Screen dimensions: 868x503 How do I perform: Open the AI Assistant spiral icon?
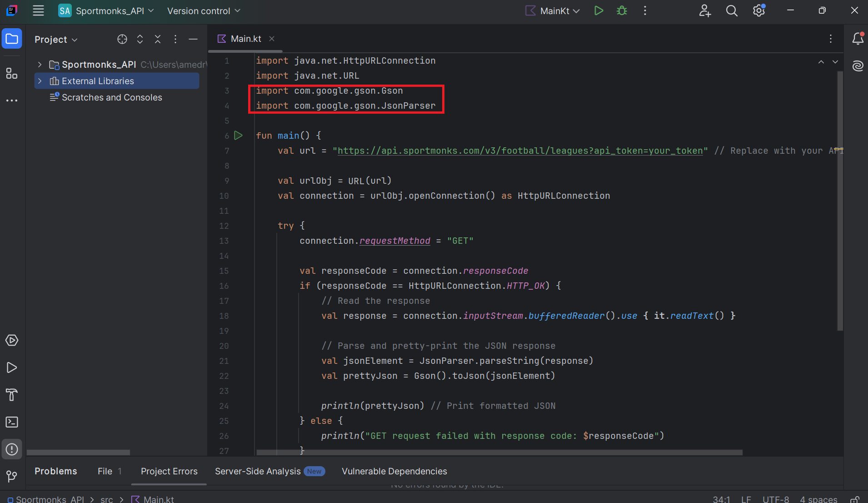pyautogui.click(x=858, y=66)
